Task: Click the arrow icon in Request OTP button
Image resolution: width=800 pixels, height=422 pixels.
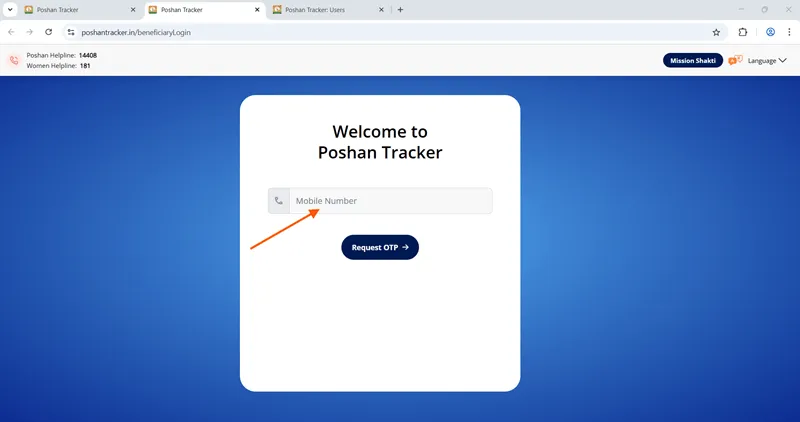Action: [406, 247]
